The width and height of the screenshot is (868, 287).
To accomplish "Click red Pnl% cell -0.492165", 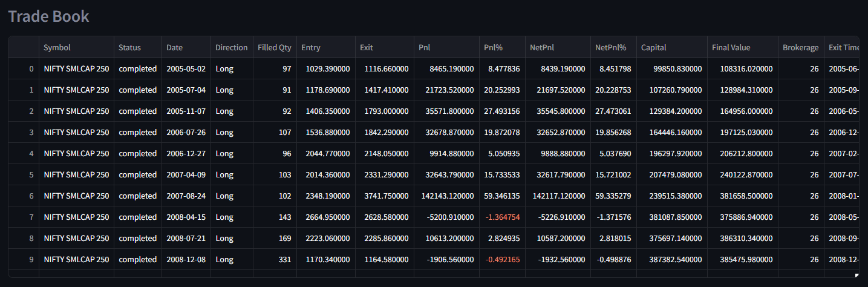I will tap(502, 260).
